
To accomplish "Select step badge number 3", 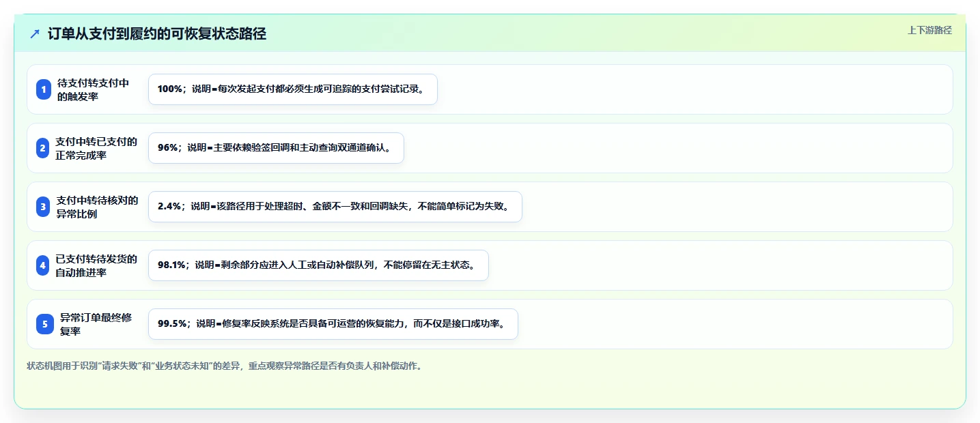I will tap(44, 207).
